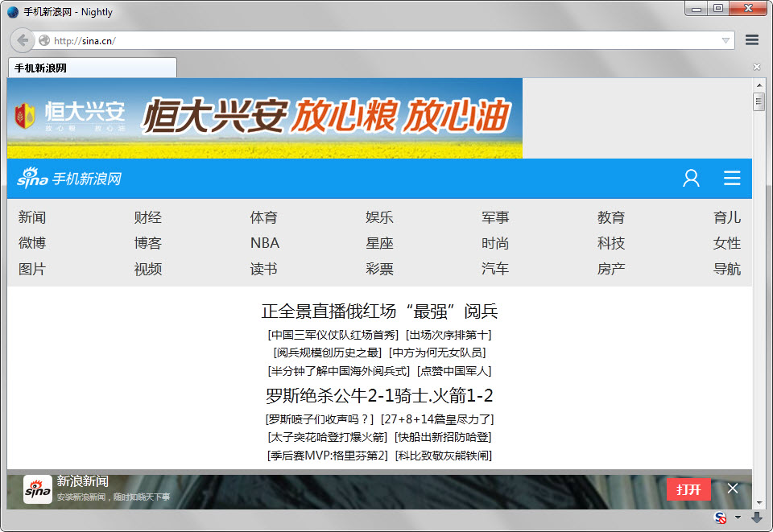Click the vertical scrollbar thumb
773x532 pixels.
click(x=759, y=102)
